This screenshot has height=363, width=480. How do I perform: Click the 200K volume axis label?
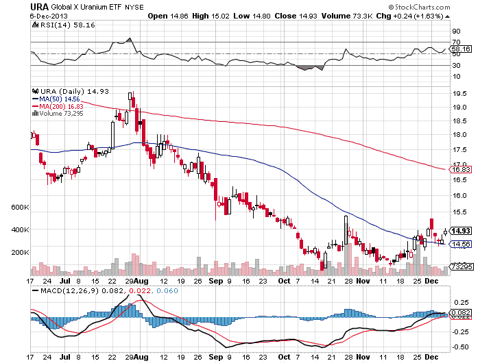[20, 253]
